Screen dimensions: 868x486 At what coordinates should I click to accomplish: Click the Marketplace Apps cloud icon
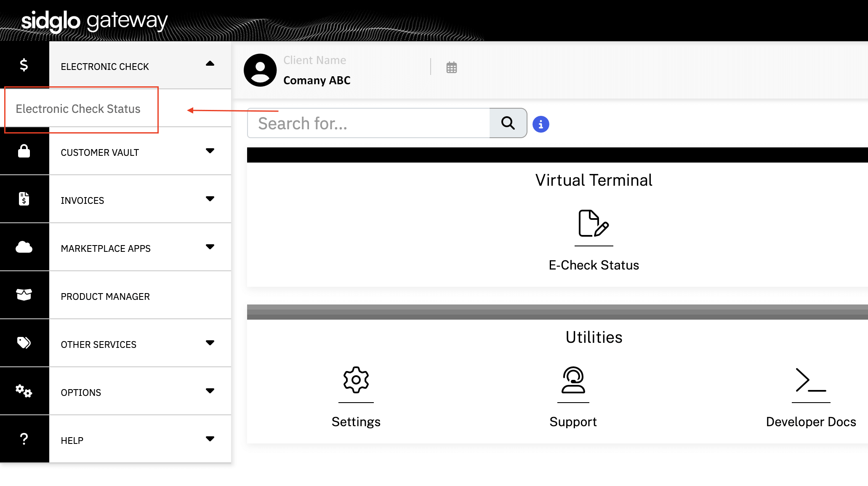pyautogui.click(x=24, y=247)
